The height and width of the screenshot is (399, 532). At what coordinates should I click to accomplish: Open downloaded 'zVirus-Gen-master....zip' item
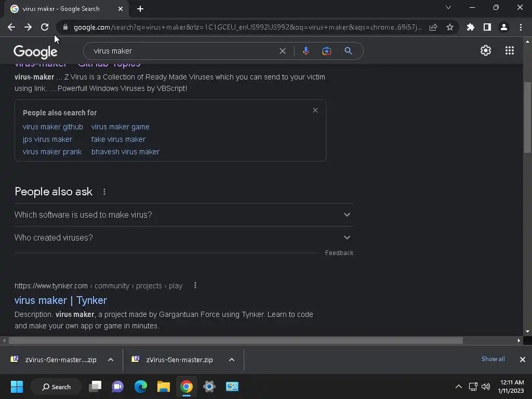tap(54, 360)
